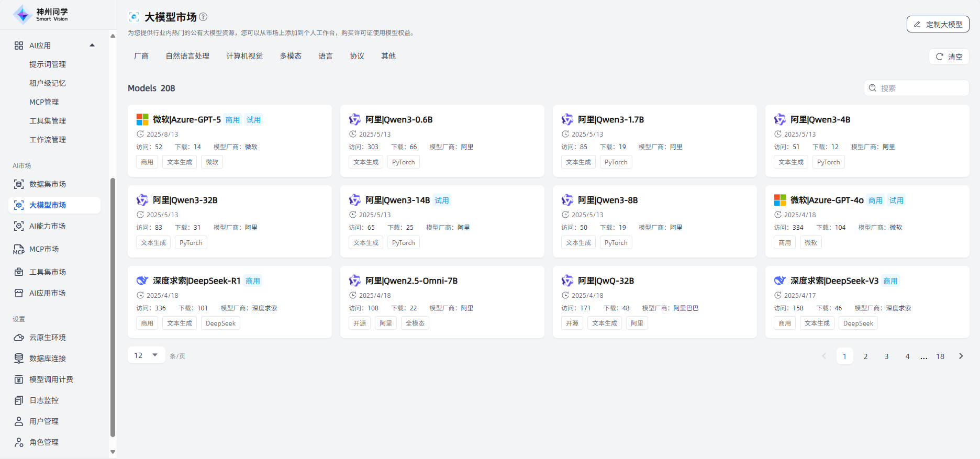Click the MCP市场 sidebar icon
Viewport: 980px width, 459px height.
[x=19, y=249]
